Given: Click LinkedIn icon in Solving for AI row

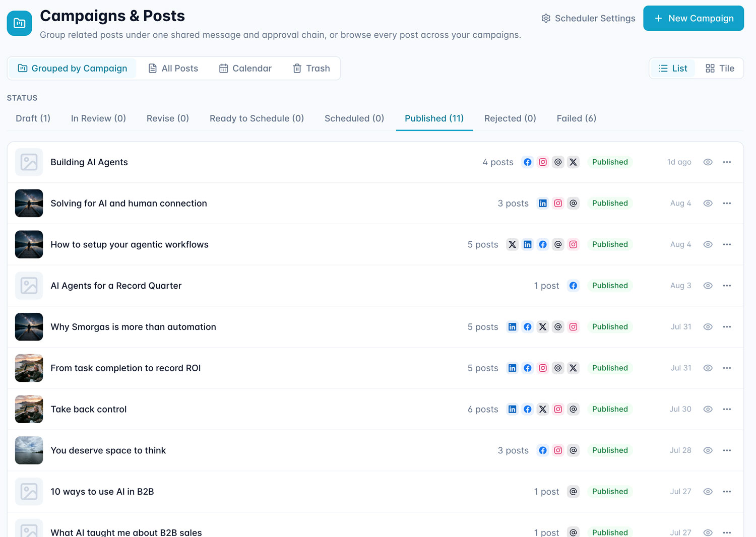Looking at the screenshot, I should 543,204.
